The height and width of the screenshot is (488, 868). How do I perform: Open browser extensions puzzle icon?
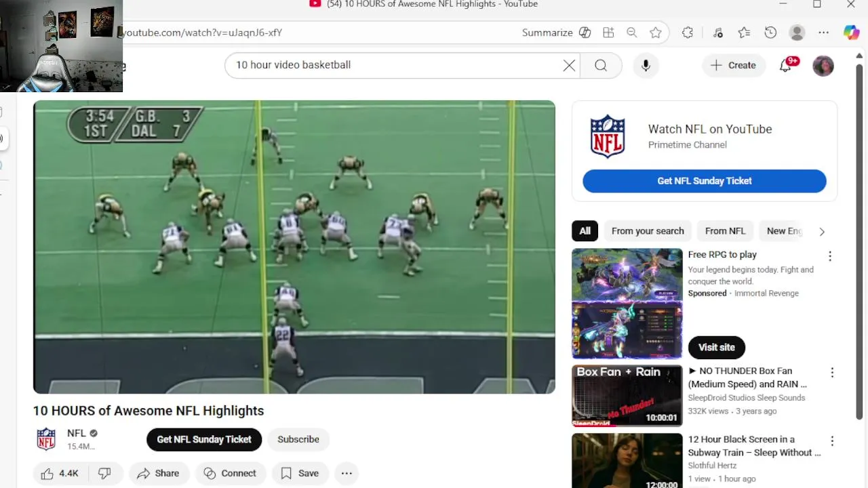click(688, 33)
